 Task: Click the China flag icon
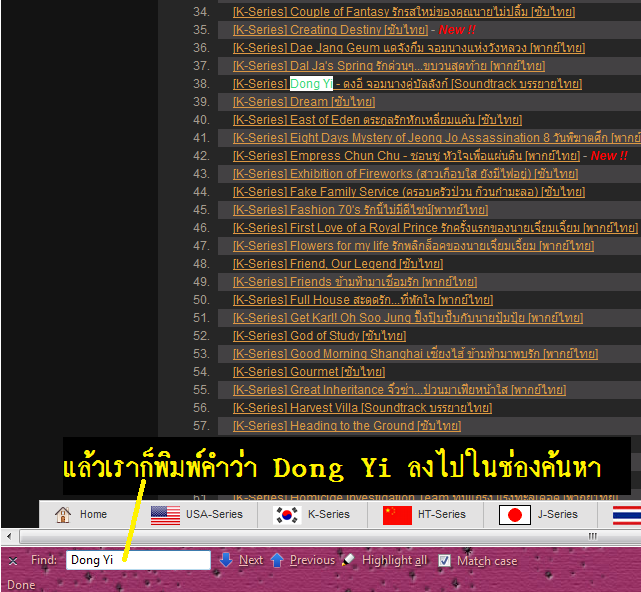click(397, 515)
